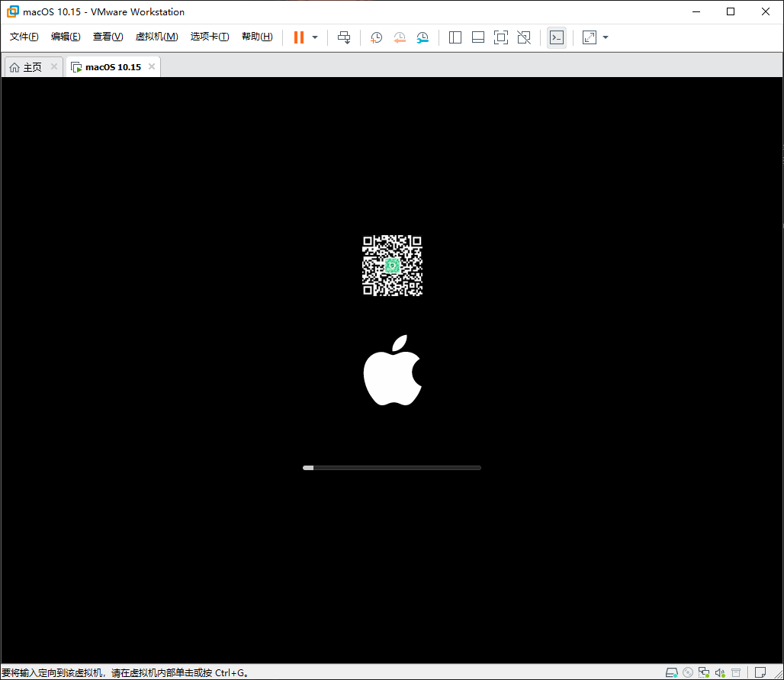The image size is (784, 680).
Task: Click the network adapter status icon
Action: 704,672
